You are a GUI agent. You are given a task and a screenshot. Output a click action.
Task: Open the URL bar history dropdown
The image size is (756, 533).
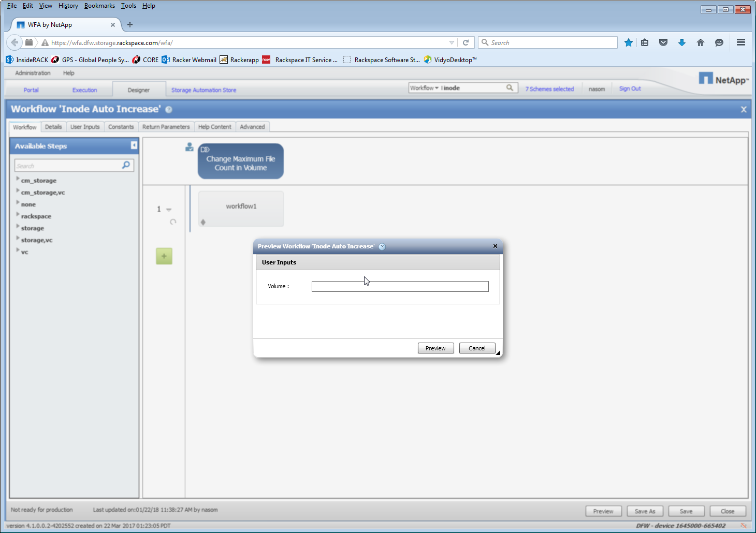click(x=452, y=43)
